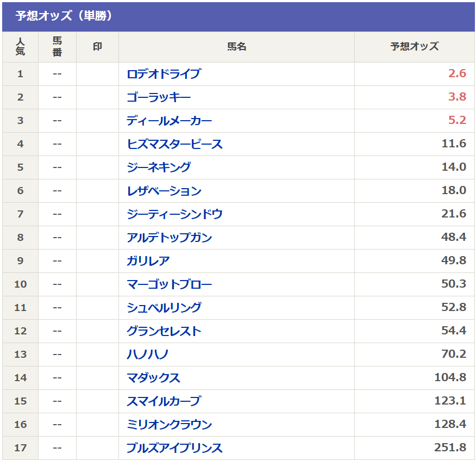Open ディールメーカー horse page
The width and height of the screenshot is (476, 460).
(169, 121)
